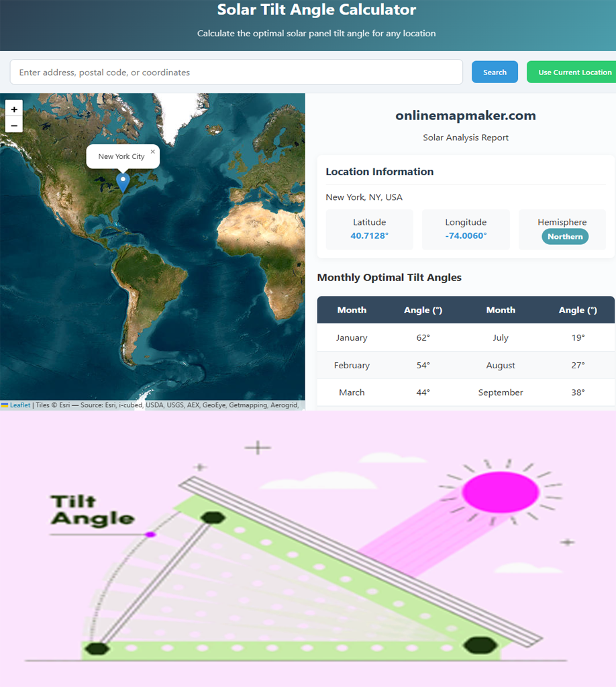The height and width of the screenshot is (687, 616).
Task: Click the 38° September angle cell
Action: (x=578, y=392)
